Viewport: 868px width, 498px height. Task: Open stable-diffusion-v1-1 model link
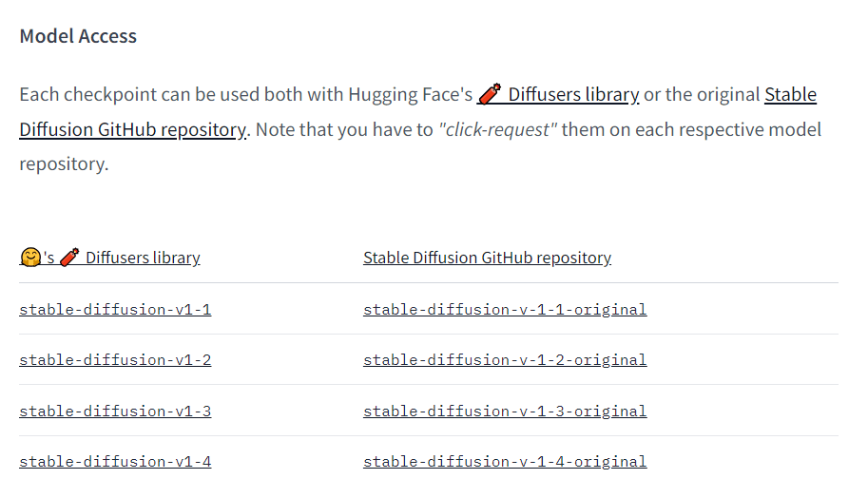coord(115,309)
